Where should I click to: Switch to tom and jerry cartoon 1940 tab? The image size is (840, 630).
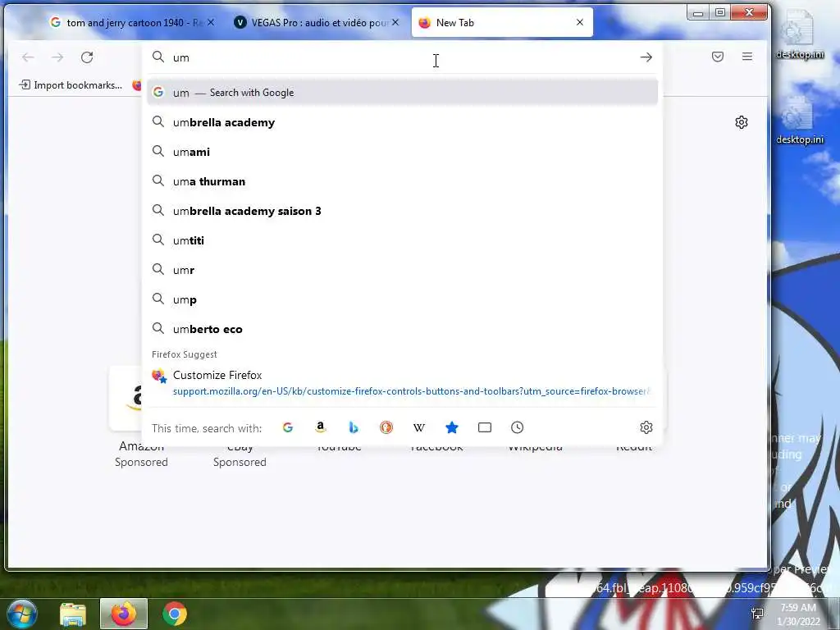pyautogui.click(x=132, y=22)
